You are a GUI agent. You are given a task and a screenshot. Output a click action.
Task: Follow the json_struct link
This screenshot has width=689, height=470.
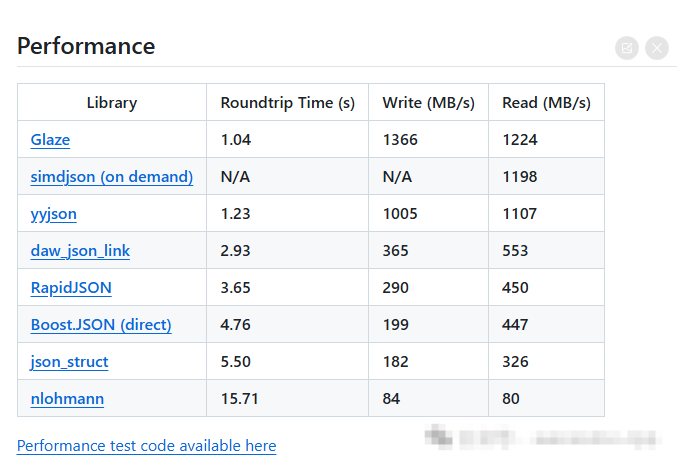69,362
